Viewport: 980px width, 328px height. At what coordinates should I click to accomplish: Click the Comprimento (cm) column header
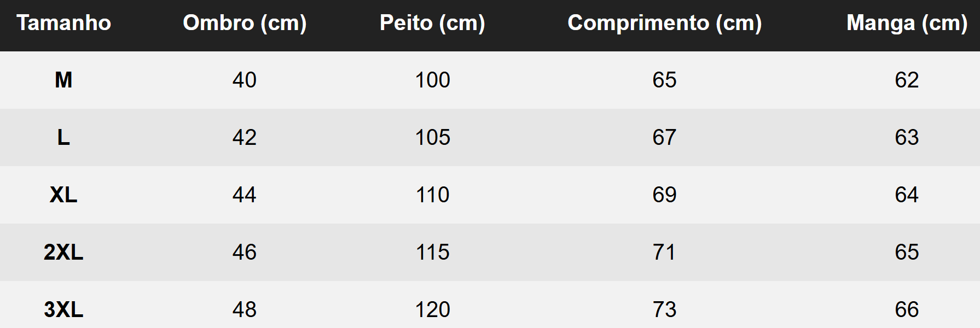[664, 23]
